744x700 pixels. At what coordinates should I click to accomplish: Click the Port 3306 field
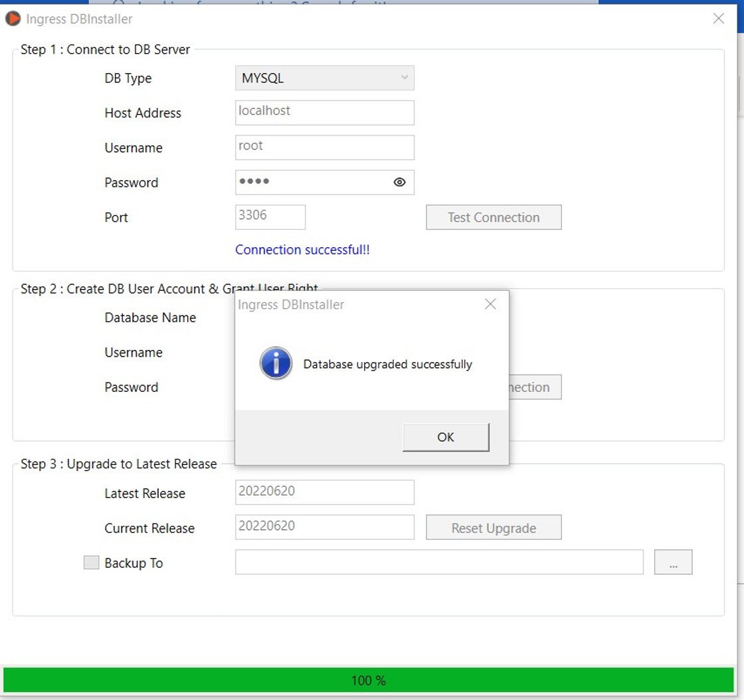coord(270,217)
